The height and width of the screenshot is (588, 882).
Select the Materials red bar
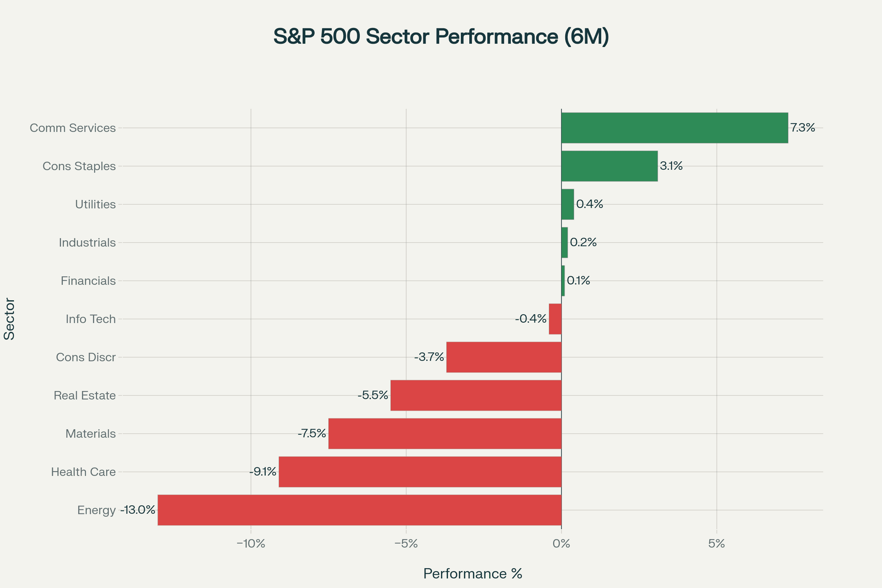(445, 434)
